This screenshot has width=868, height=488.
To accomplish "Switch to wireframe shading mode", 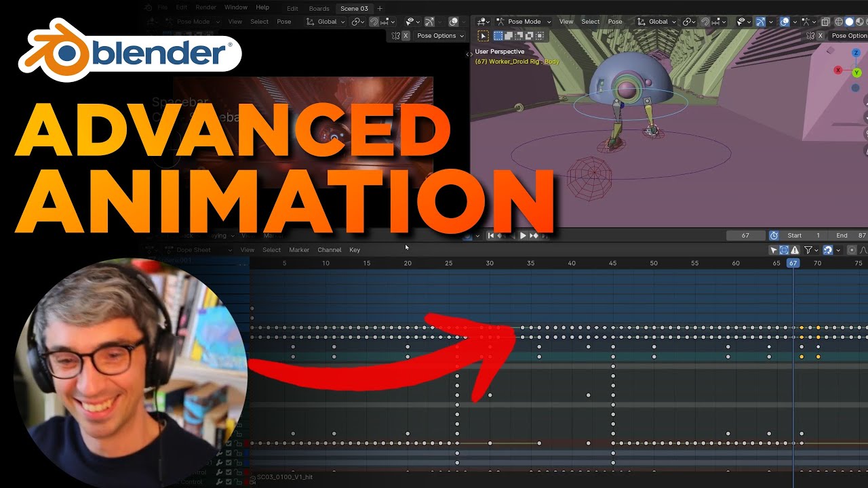I will coord(839,22).
